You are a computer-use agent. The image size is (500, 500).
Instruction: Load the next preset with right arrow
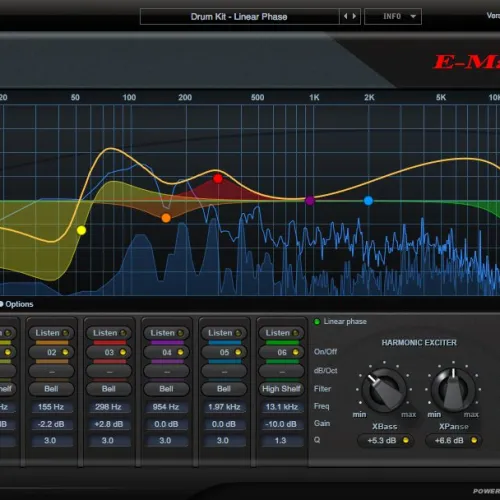[x=354, y=16]
